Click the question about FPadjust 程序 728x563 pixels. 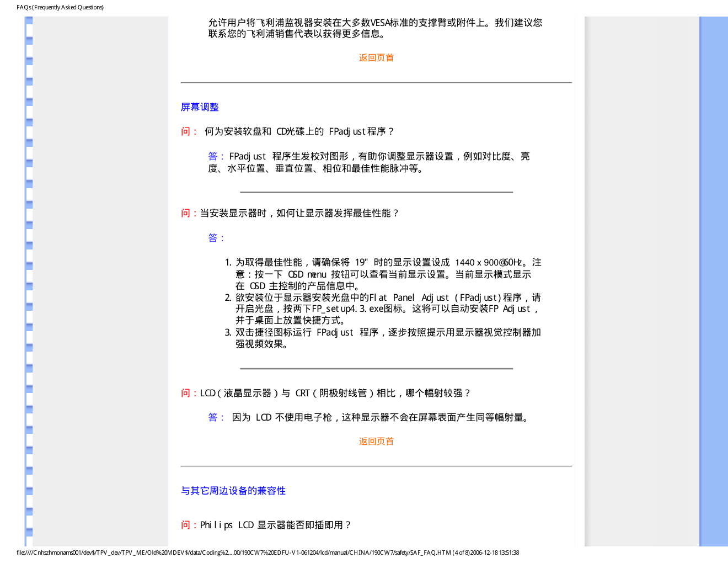pos(288,131)
